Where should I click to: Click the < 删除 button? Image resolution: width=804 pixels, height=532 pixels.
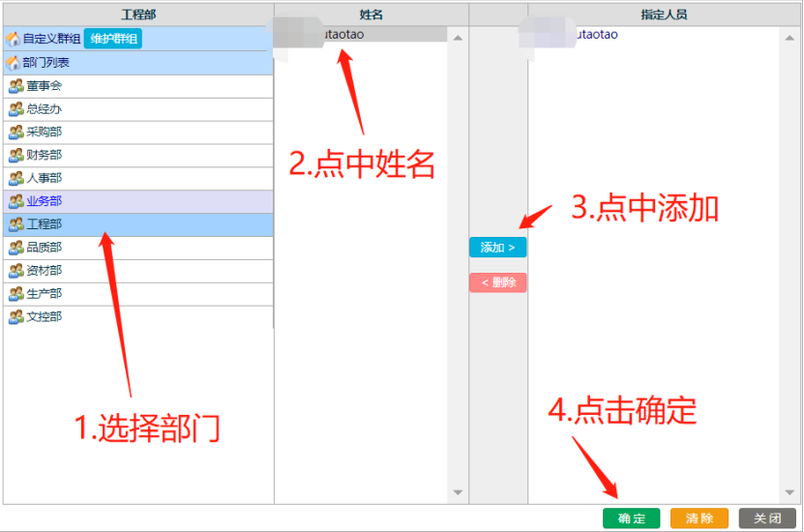tap(497, 282)
